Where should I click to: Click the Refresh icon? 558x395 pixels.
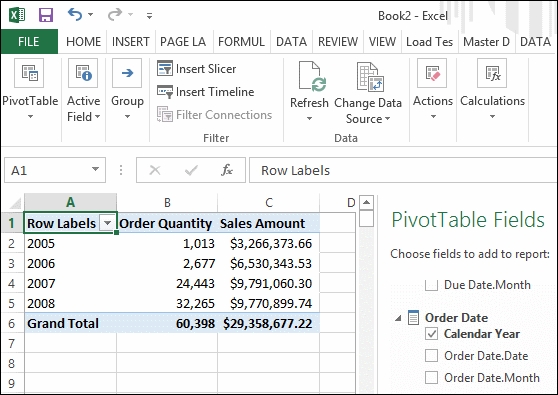[x=312, y=77]
